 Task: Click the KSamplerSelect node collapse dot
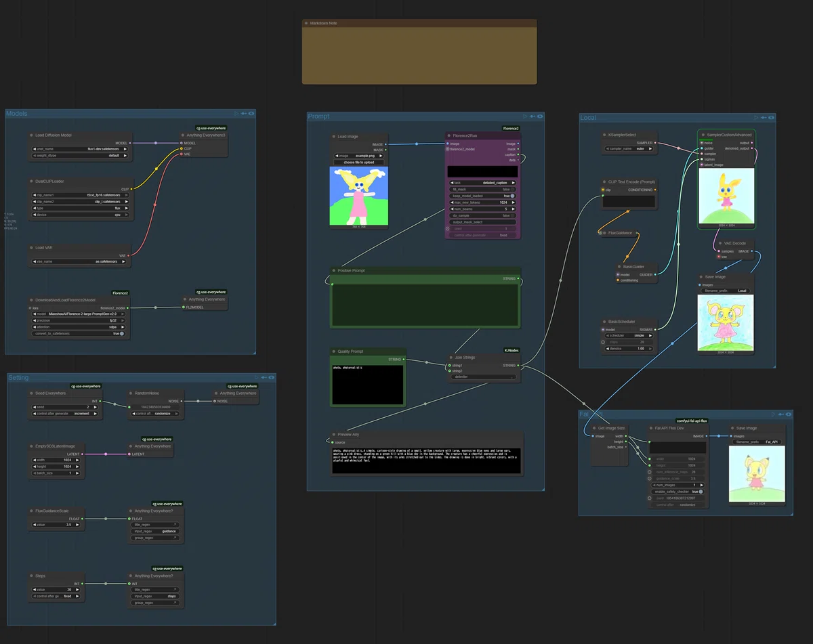[604, 134]
